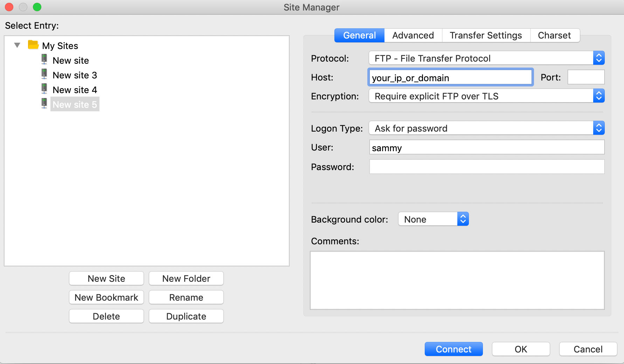Click inside the Comments text area

457,280
